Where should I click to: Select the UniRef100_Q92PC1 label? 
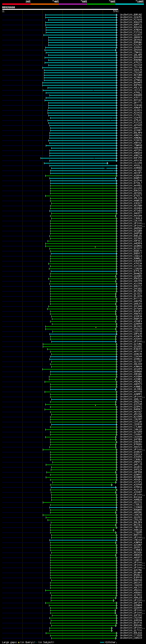tap(131, 547)
